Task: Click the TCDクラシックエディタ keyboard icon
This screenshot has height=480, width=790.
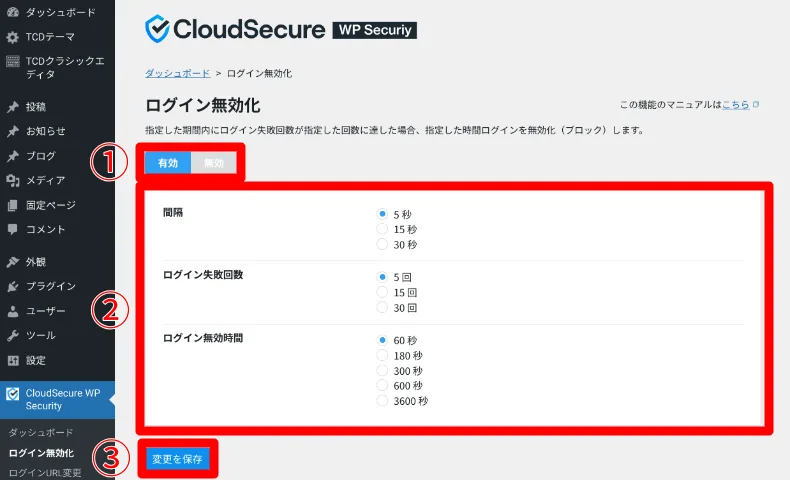Action: pos(13,61)
